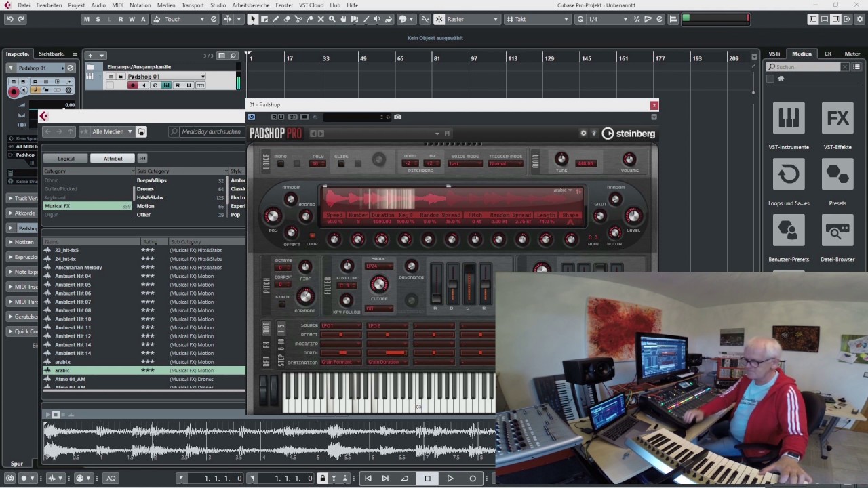Click the Stop transport button
Image resolution: width=868 pixels, height=488 pixels.
click(427, 479)
